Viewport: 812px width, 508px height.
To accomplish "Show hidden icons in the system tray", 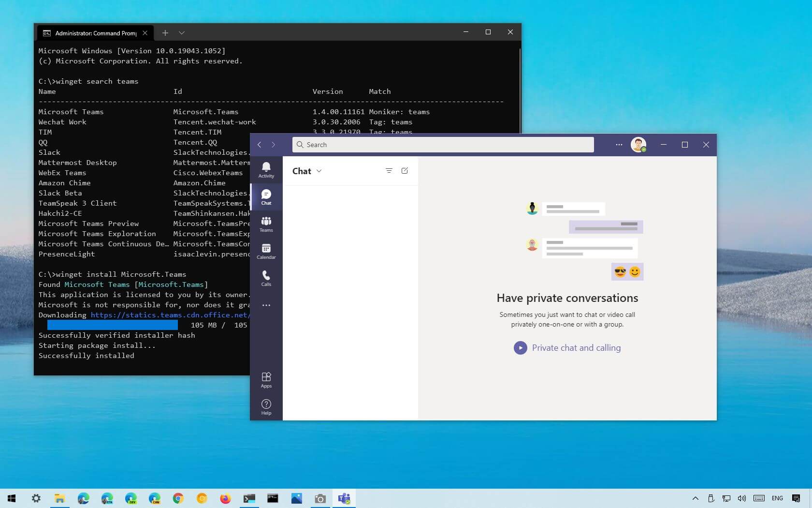I will [x=695, y=499].
